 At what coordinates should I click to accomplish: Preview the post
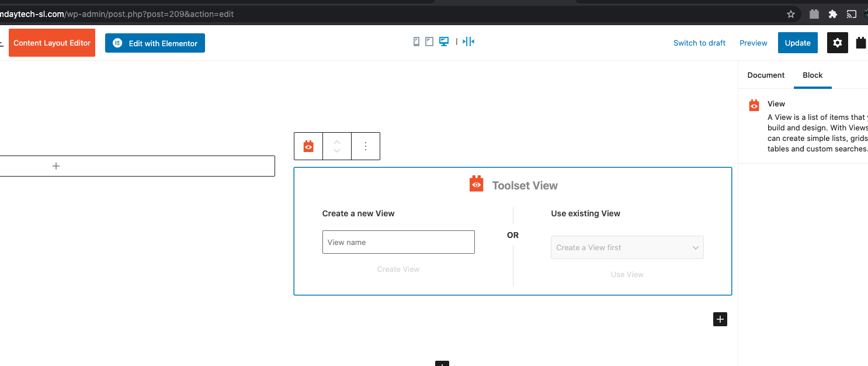754,43
